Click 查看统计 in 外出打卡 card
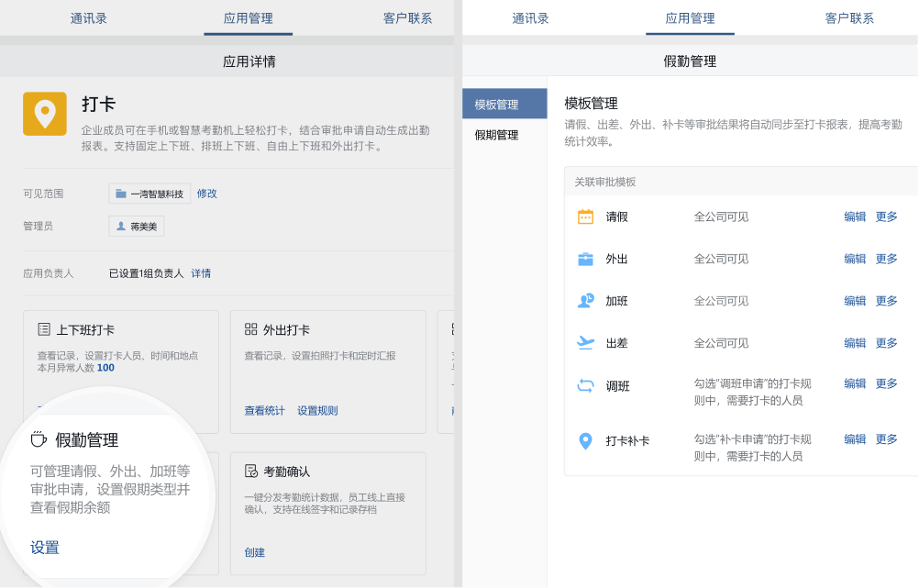The image size is (919, 588). pos(264,410)
